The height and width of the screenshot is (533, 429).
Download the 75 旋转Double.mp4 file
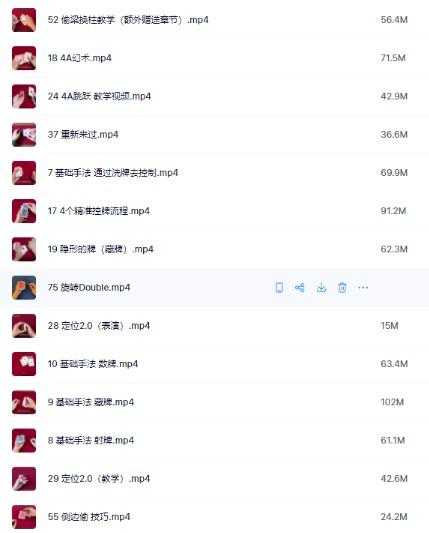(x=321, y=288)
